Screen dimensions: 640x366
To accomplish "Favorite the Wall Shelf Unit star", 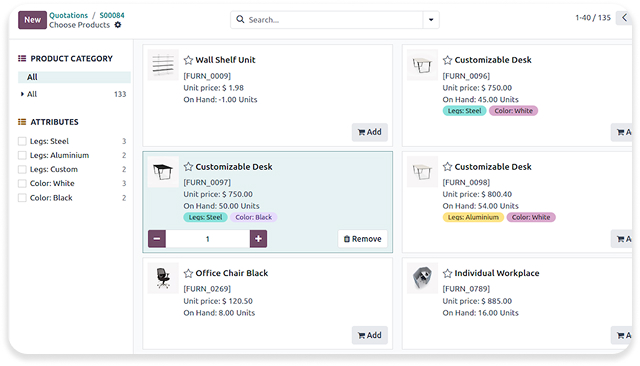I will click(188, 60).
